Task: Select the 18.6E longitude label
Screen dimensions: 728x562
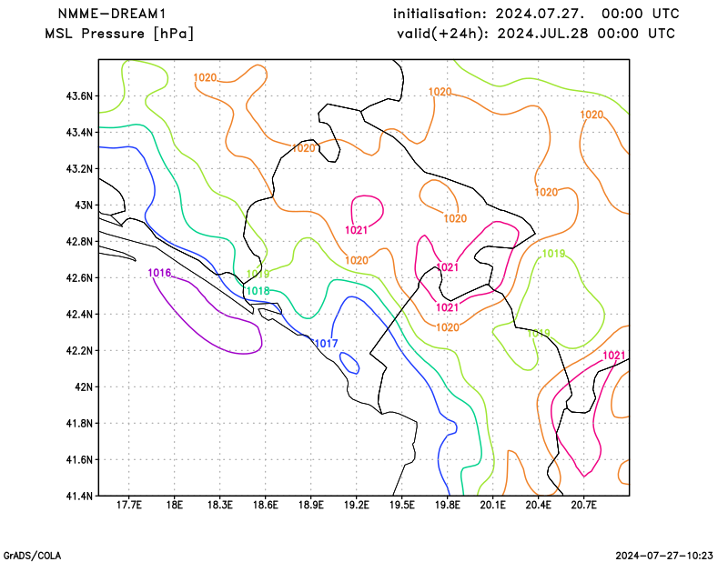Action: pyautogui.click(x=265, y=506)
